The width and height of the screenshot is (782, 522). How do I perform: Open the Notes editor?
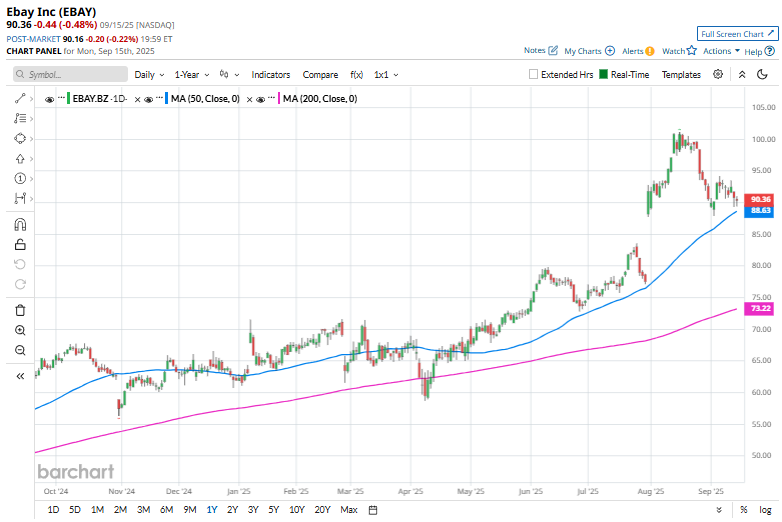point(541,50)
